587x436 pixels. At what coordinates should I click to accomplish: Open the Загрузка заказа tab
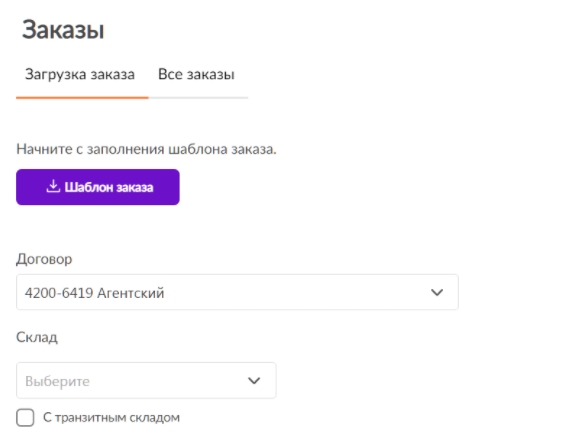[80, 74]
